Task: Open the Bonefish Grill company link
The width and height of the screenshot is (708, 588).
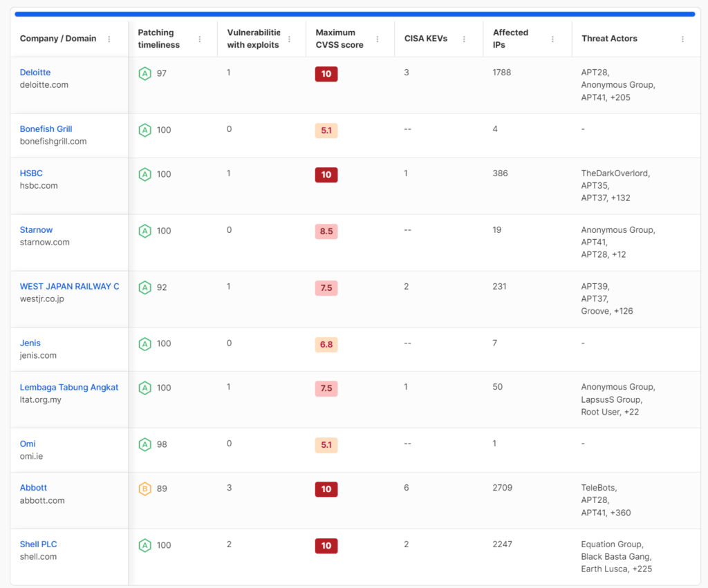Action: click(x=46, y=129)
